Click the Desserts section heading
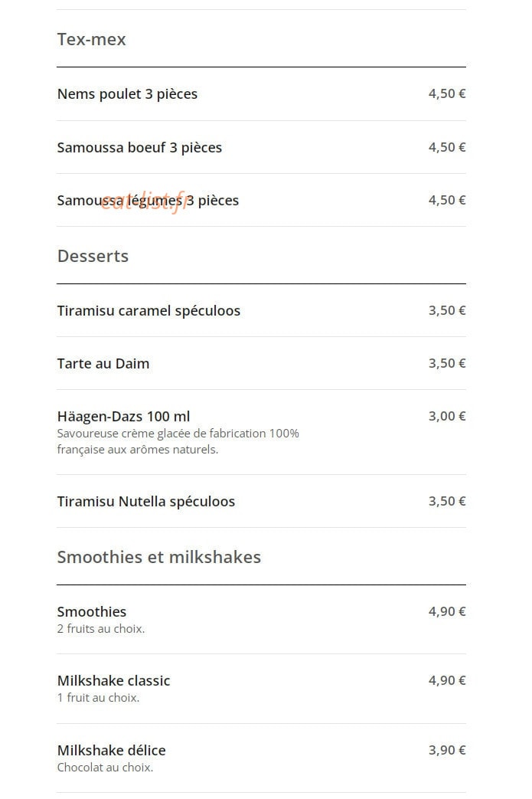Image resolution: width=532 pixels, height=799 pixels. pos(93,256)
